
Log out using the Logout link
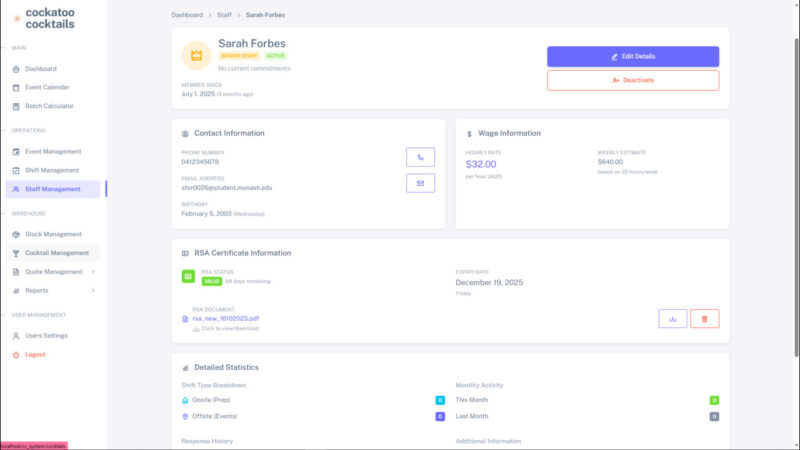(35, 354)
